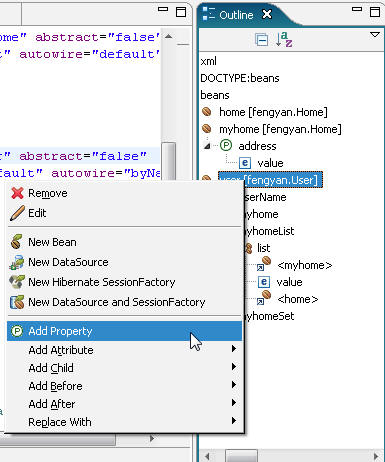Viewport: 385px width, 462px height.
Task: Click the Add Attribute submenu arrow
Action: 234,349
